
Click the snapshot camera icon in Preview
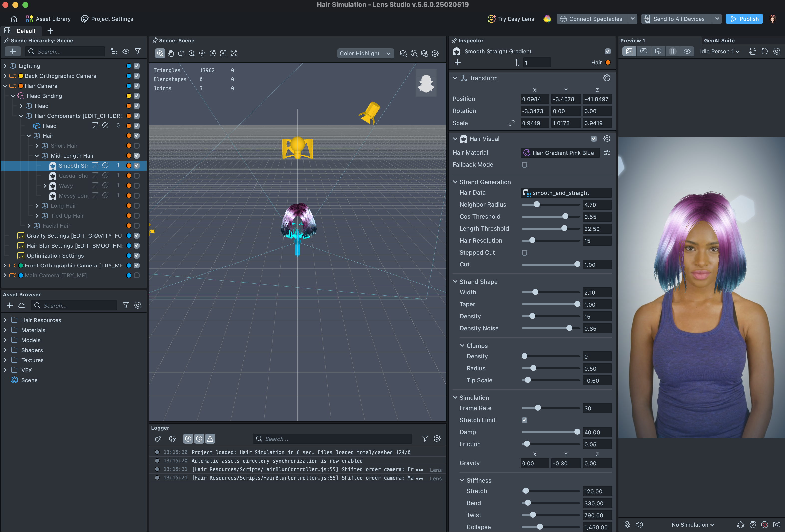[x=776, y=525]
